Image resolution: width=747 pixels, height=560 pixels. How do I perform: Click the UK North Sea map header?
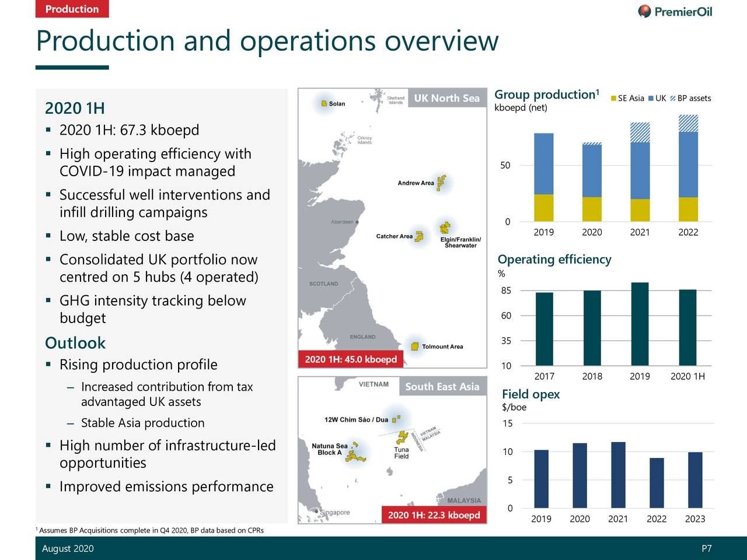pyautogui.click(x=446, y=98)
